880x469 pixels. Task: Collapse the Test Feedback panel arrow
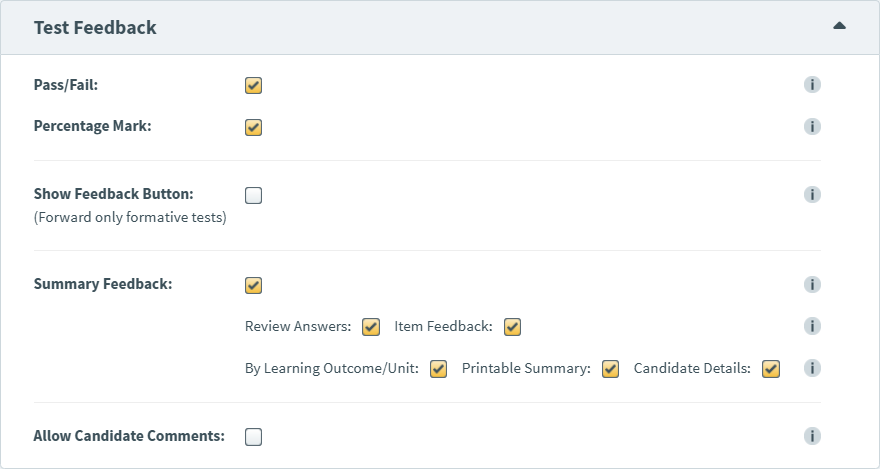pos(839,26)
